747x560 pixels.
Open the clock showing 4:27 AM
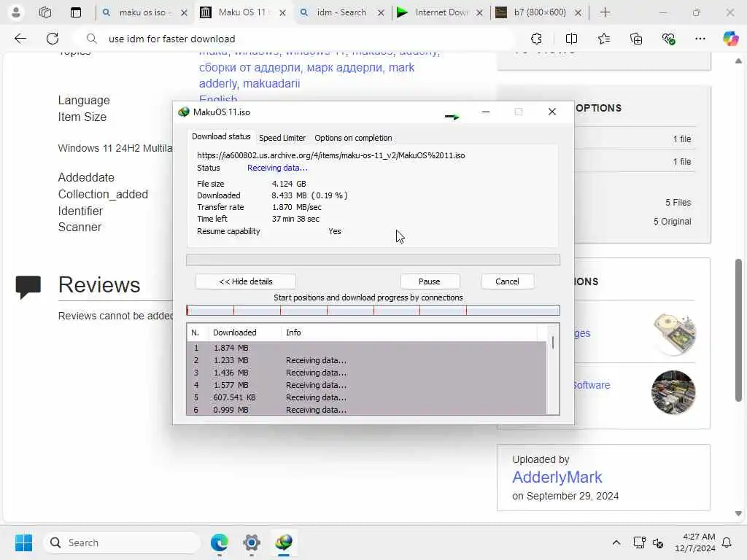(x=695, y=542)
